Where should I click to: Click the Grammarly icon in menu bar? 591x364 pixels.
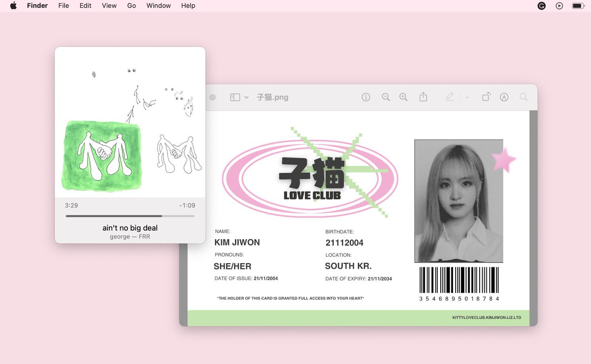[x=542, y=6]
